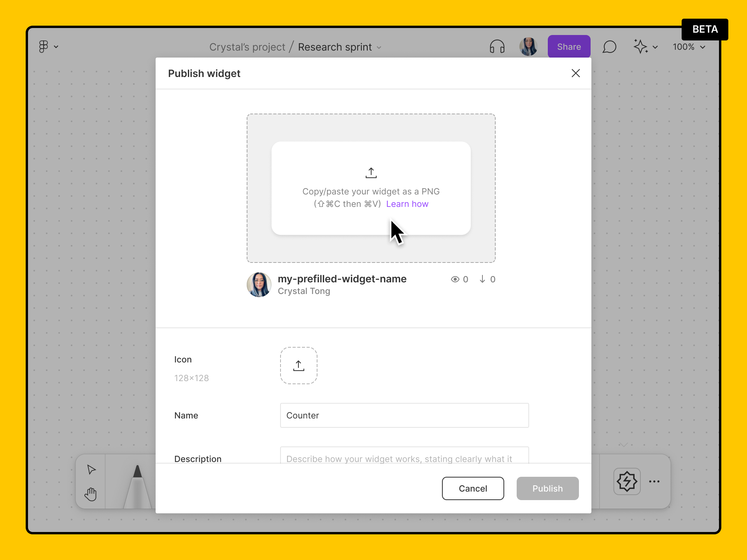The width and height of the screenshot is (747, 560).
Task: Click the upload arrow in preview area
Action: click(x=371, y=173)
